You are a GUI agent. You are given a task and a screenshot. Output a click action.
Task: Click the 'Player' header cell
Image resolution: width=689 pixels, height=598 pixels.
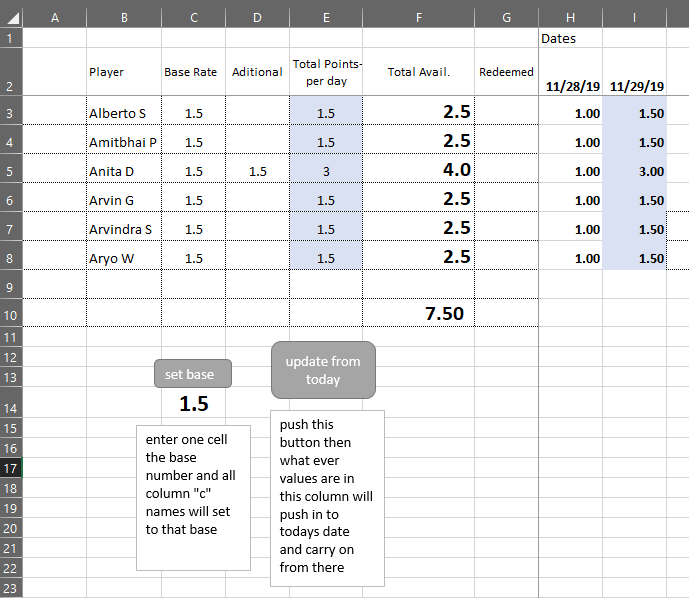pyautogui.click(x=124, y=72)
